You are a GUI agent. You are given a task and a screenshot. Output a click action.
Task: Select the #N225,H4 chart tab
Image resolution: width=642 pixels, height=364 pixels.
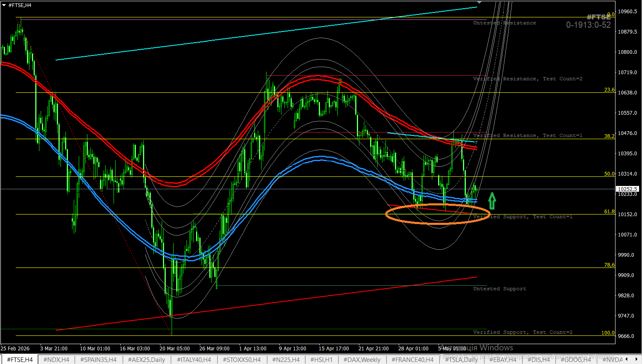pyautogui.click(x=286, y=359)
